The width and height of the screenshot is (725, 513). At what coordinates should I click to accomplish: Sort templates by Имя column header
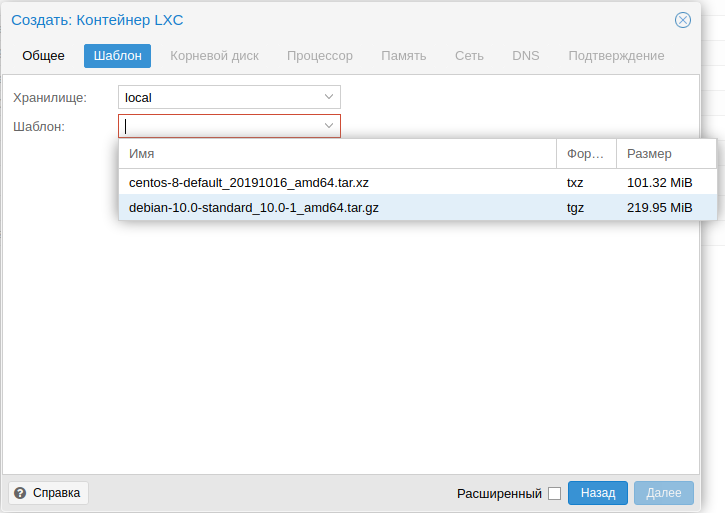click(338, 154)
